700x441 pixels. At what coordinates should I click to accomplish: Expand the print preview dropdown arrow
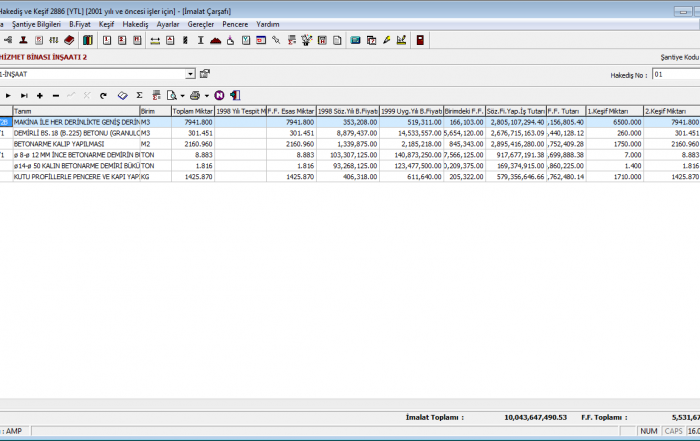[182, 95]
